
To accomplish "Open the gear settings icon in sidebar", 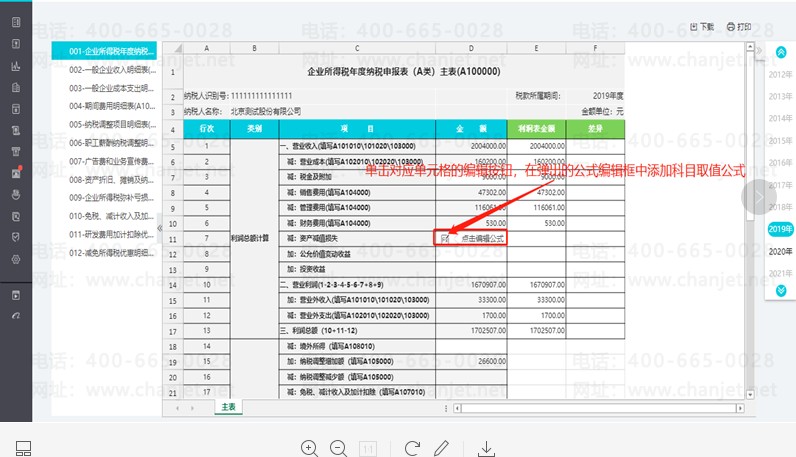I will pyautogui.click(x=16, y=259).
